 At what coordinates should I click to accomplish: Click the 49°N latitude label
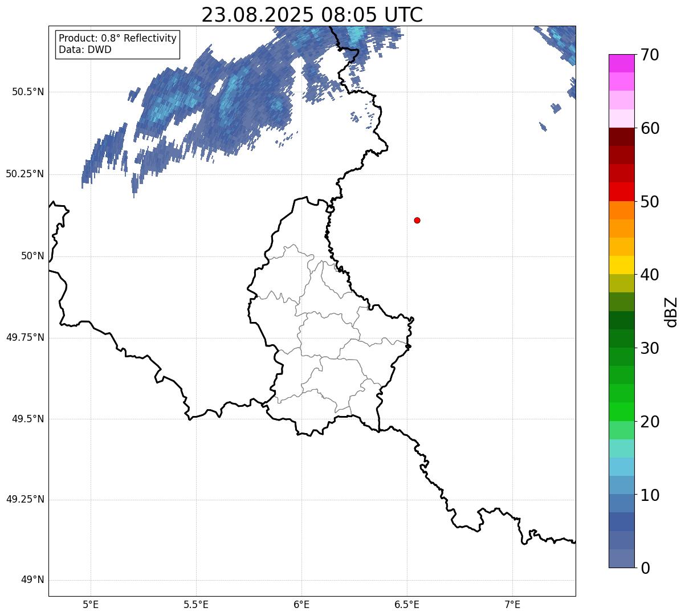click(x=32, y=580)
